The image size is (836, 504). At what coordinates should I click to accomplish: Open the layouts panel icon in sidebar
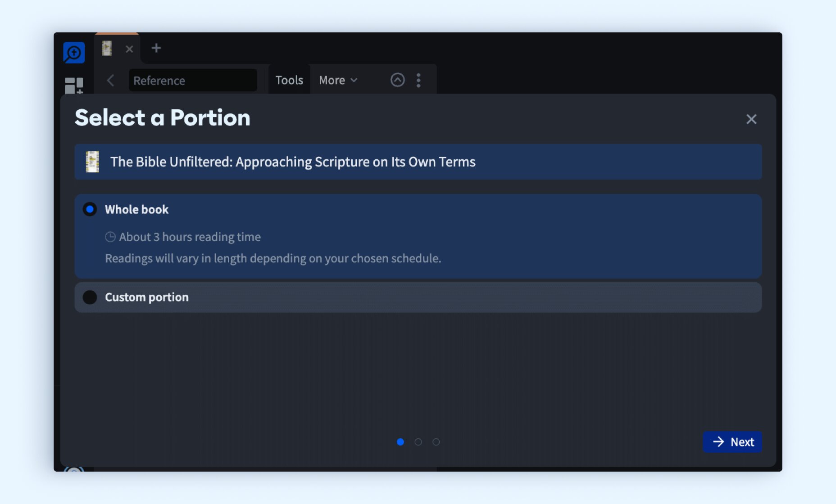pyautogui.click(x=74, y=85)
